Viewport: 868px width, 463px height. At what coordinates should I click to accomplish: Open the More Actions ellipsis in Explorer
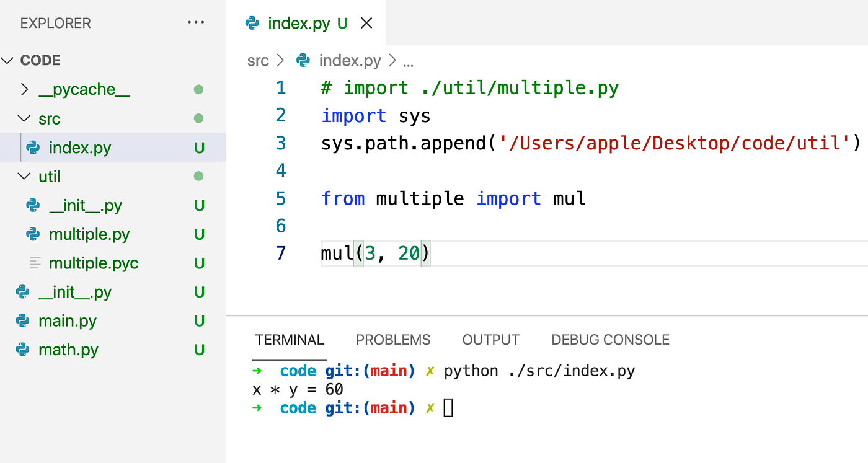pyautogui.click(x=196, y=22)
